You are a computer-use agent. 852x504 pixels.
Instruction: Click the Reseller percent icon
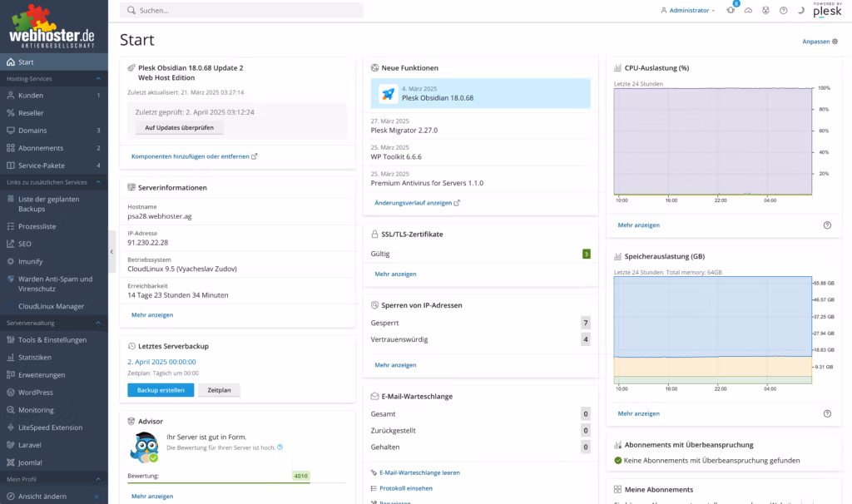[x=10, y=113]
